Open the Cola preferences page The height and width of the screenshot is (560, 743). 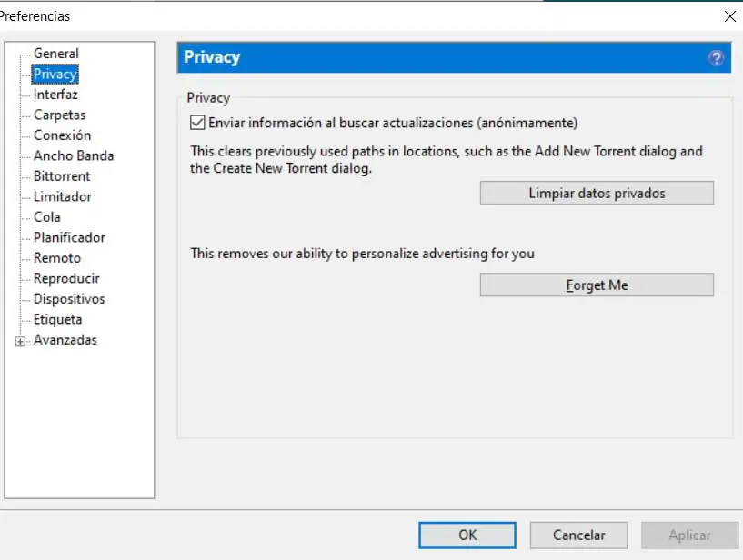point(47,217)
